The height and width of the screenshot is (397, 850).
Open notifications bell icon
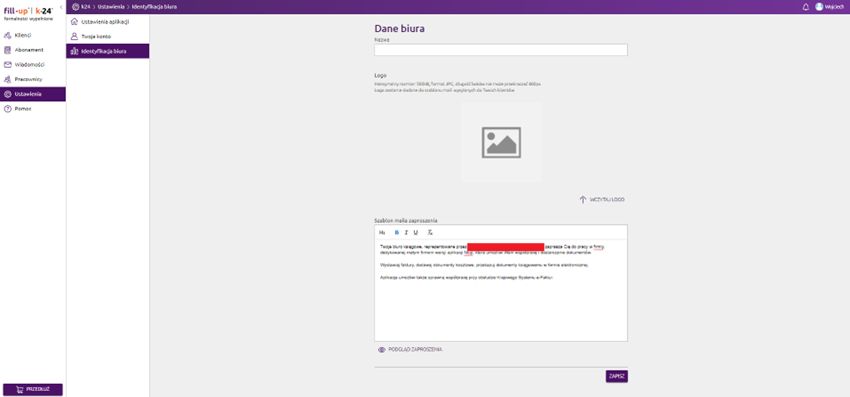[x=806, y=7]
